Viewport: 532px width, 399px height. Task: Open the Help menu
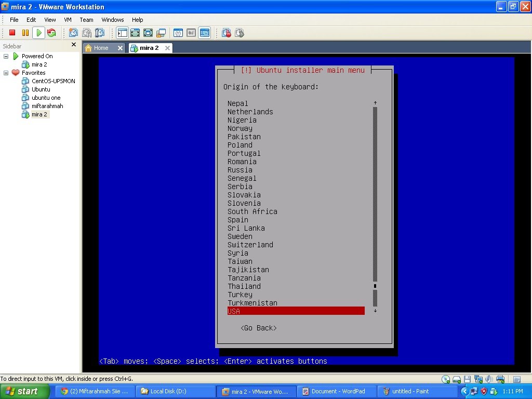click(137, 20)
